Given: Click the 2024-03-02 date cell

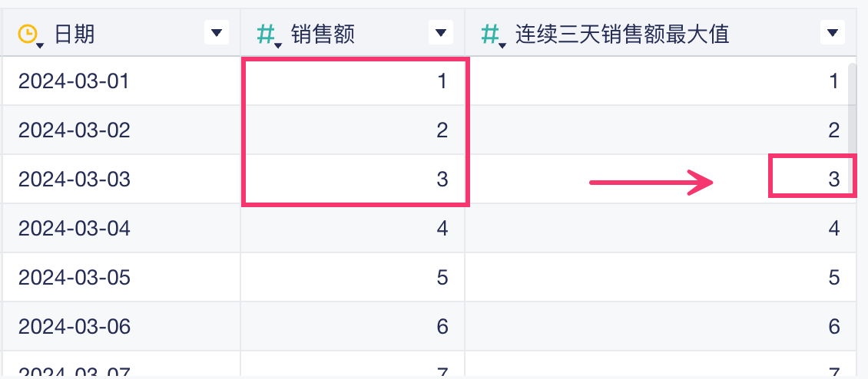Looking at the screenshot, I should pos(75,130).
